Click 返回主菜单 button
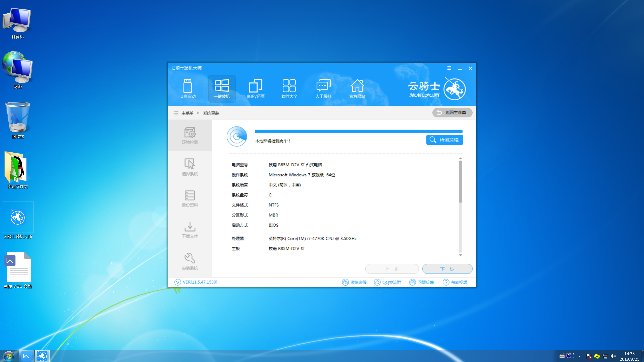The width and height of the screenshot is (644, 362). pyautogui.click(x=452, y=113)
